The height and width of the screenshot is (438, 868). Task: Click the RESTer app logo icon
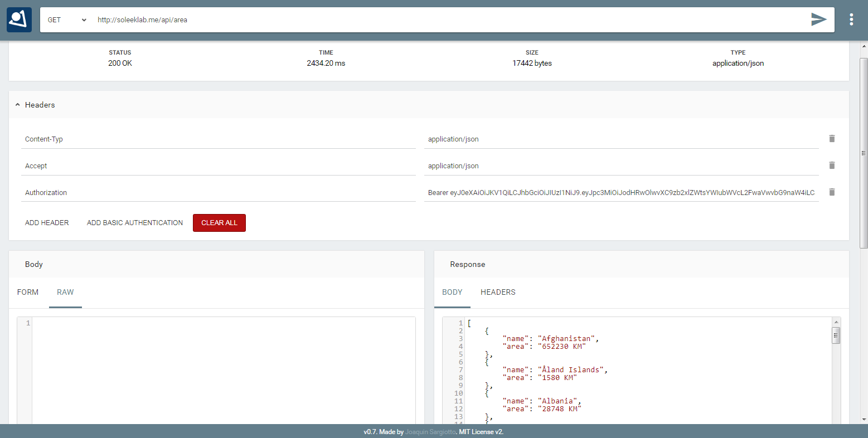click(19, 20)
